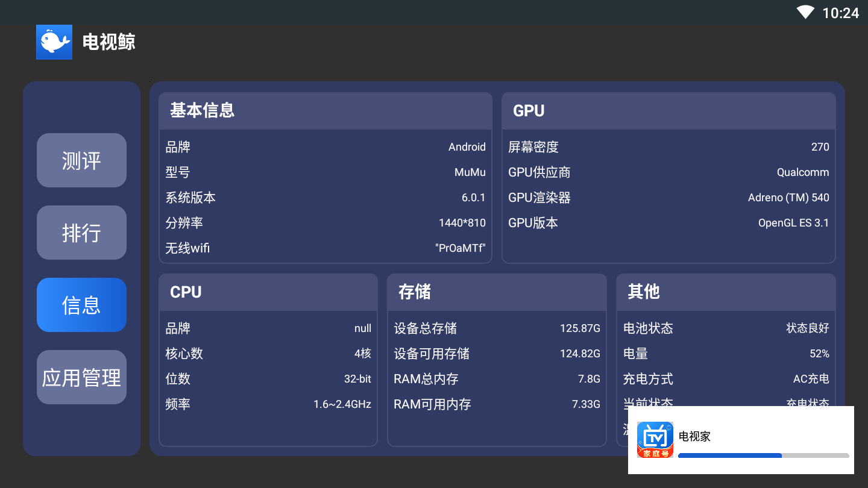Click the CPU panel header
The width and height of the screenshot is (868, 488).
point(268,292)
